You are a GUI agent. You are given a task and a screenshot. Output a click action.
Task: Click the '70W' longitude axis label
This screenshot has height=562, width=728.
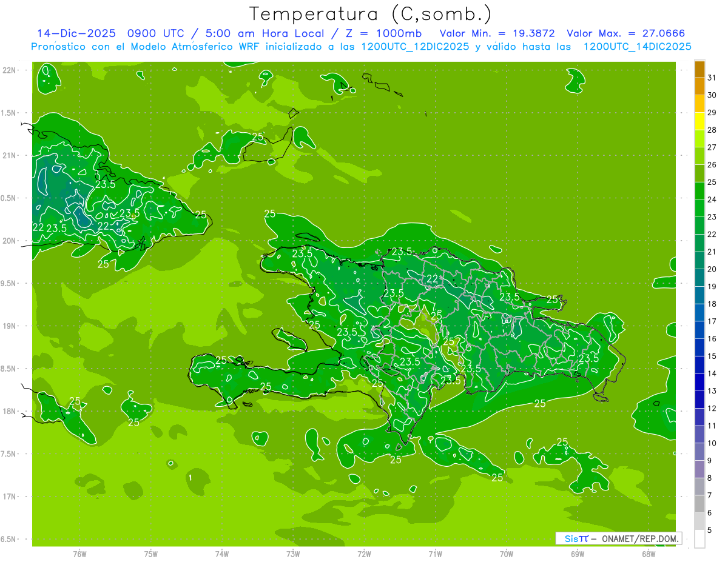point(507,554)
